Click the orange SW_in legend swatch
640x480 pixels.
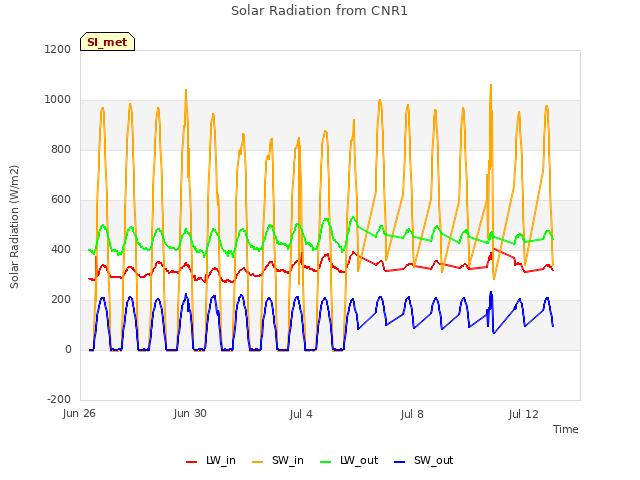[x=258, y=462]
